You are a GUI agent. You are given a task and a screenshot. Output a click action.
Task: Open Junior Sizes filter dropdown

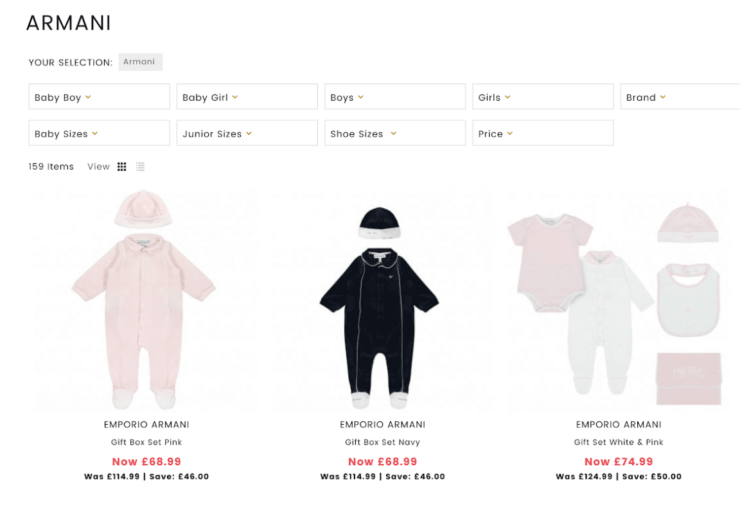click(247, 134)
